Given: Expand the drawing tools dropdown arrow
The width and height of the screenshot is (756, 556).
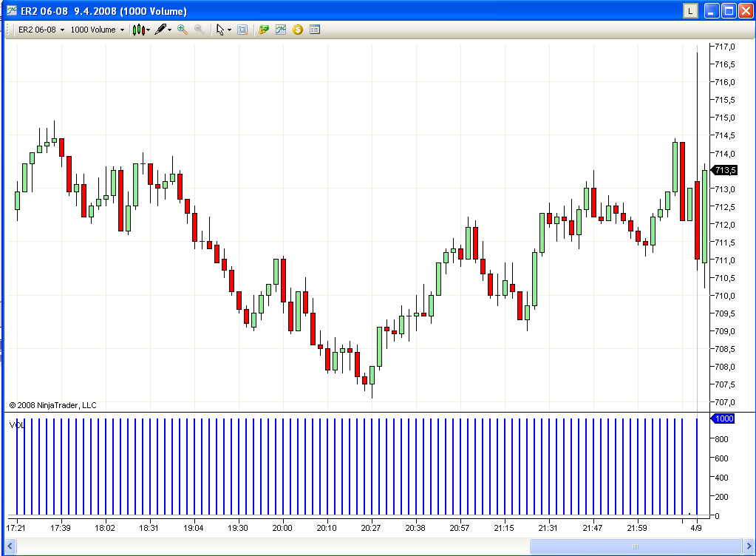Looking at the screenshot, I should [x=170, y=30].
